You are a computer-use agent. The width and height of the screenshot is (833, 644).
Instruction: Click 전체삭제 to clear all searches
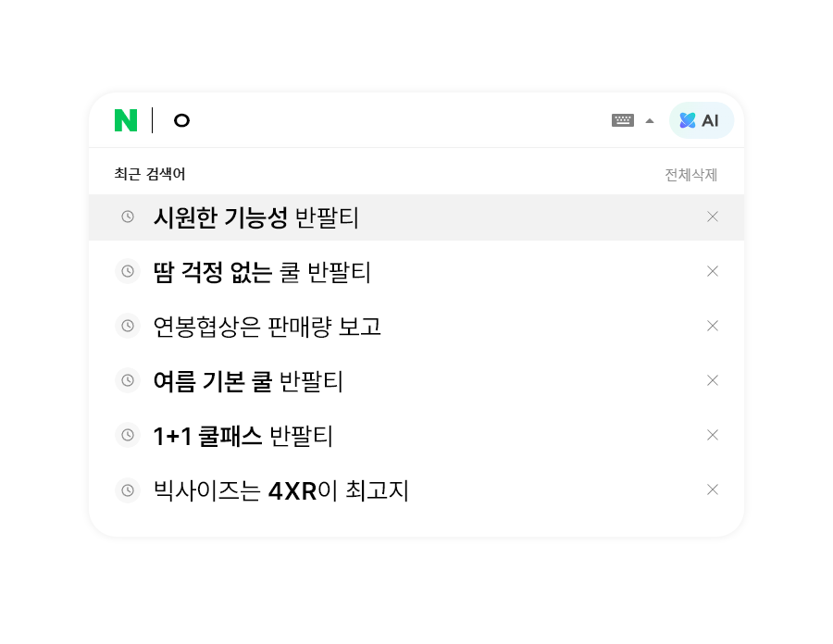click(x=690, y=175)
